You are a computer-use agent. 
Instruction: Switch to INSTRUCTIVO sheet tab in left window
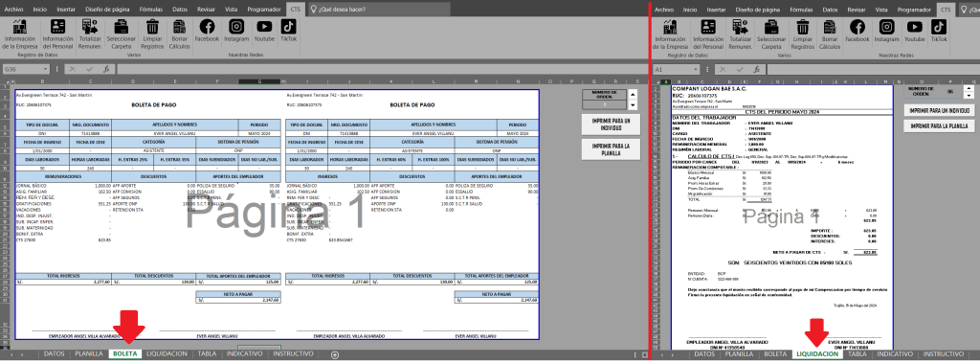tap(293, 354)
